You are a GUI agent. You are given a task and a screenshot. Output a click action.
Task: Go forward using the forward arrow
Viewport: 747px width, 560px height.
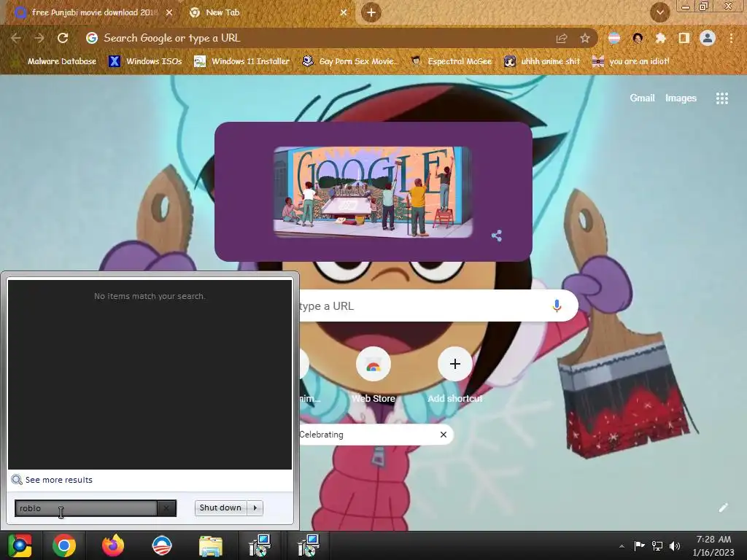pos(39,38)
